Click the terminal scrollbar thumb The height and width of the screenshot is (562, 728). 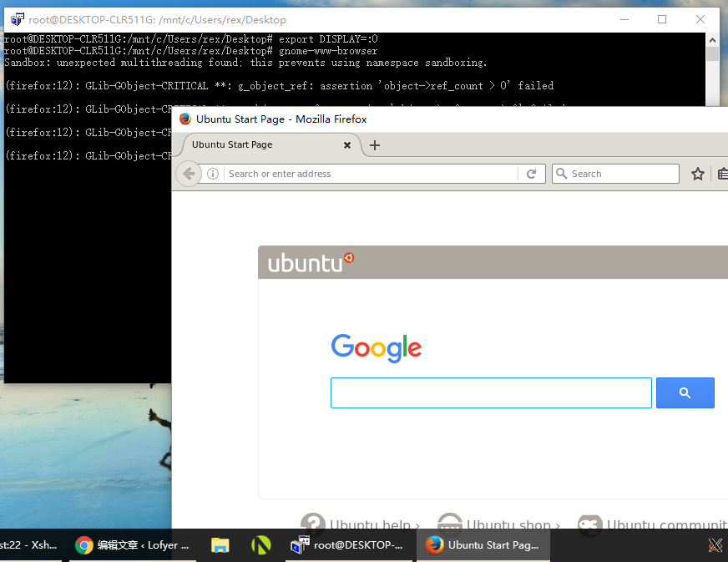point(712,53)
